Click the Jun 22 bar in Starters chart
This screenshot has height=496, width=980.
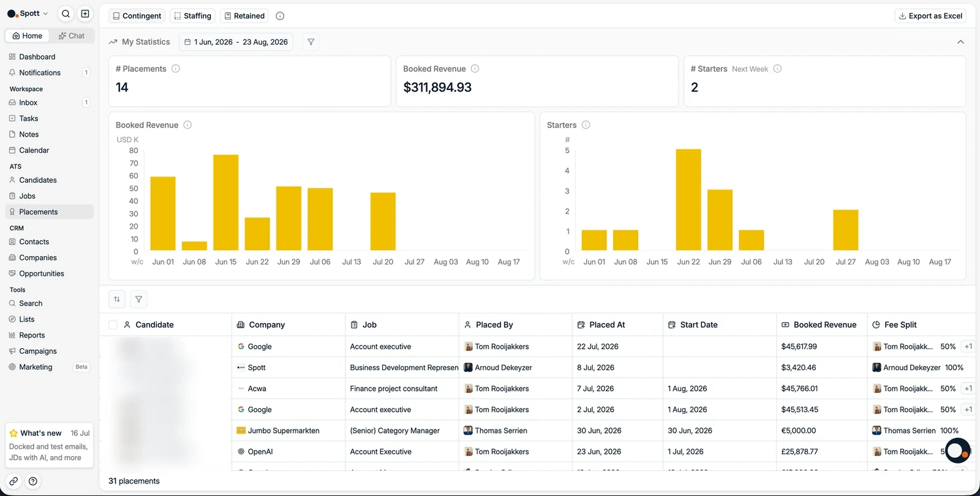[688, 200]
